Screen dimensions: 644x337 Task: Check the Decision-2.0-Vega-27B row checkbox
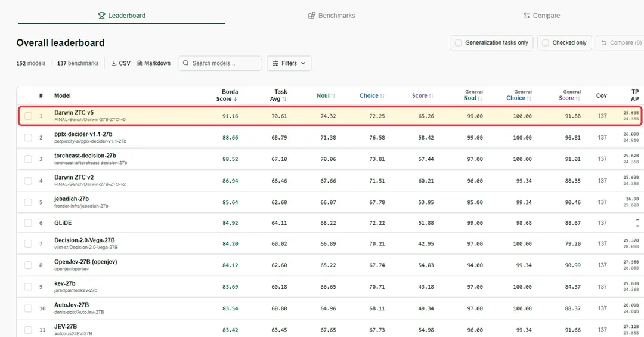pos(28,243)
